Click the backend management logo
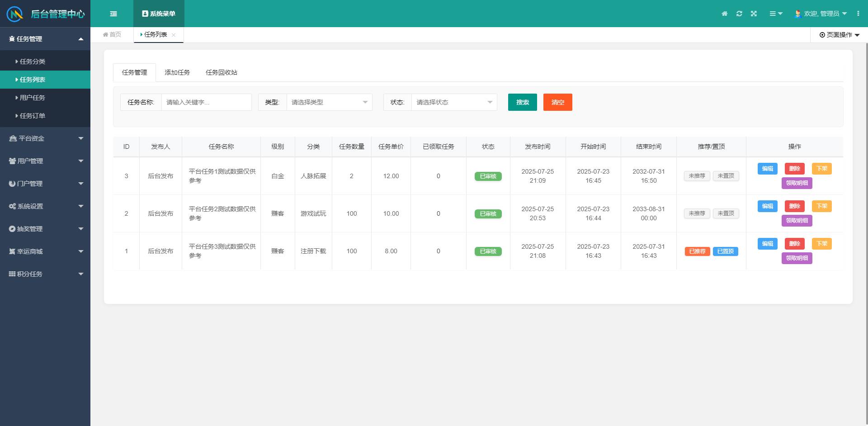The image size is (868, 426). click(x=45, y=14)
